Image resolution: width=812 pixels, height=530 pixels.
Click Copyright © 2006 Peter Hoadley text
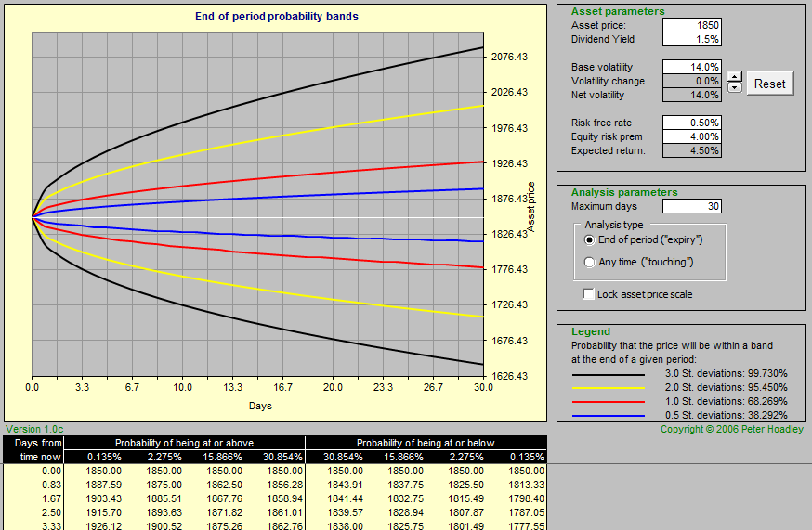tap(732, 429)
